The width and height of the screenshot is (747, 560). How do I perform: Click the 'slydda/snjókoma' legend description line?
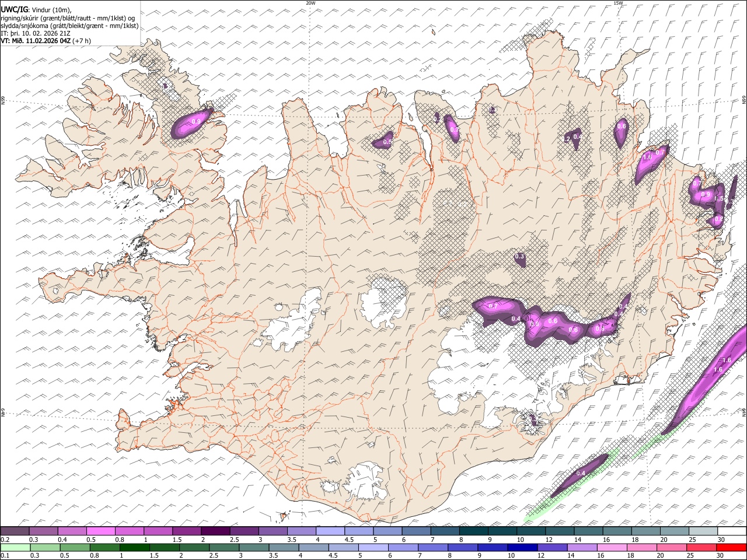click(x=69, y=26)
